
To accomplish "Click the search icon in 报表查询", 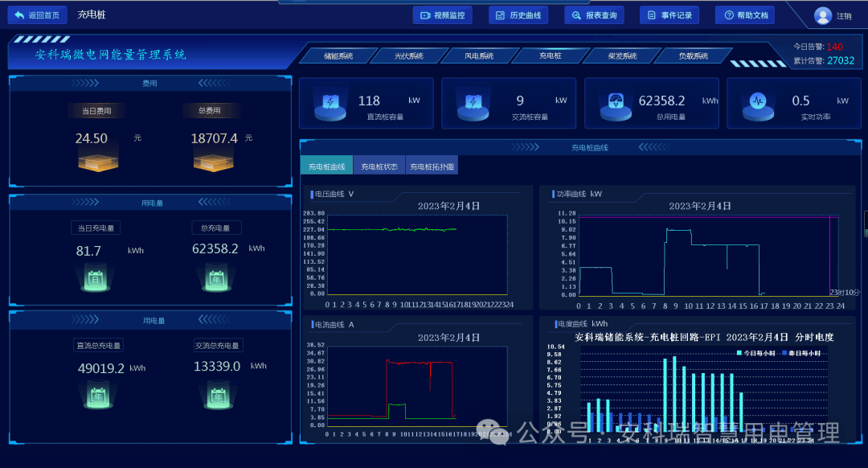I will [x=576, y=15].
